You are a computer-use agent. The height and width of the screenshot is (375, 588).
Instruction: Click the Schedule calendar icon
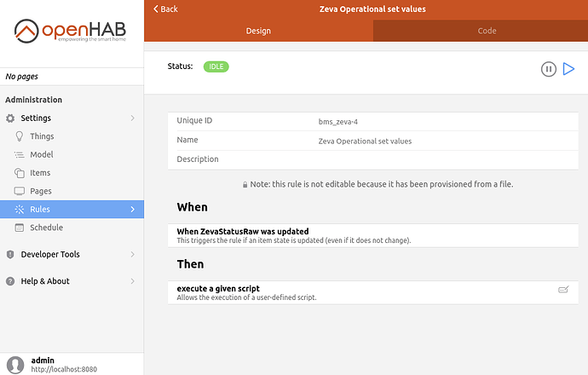coord(20,228)
